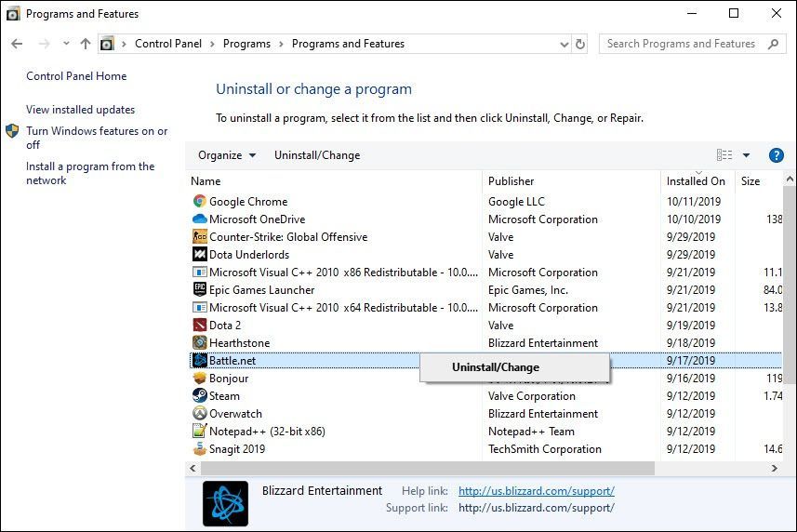Expand chevron before Control Panel breadcrumb

point(124,45)
